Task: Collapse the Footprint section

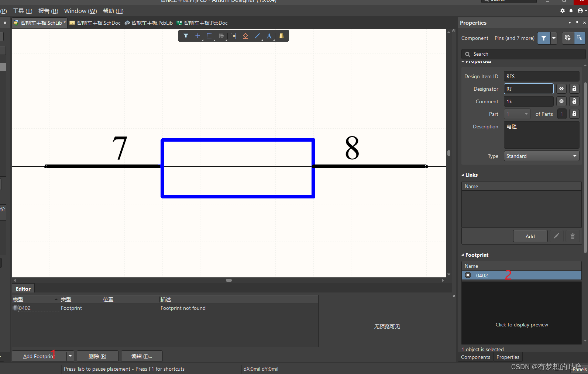Action: [463, 255]
